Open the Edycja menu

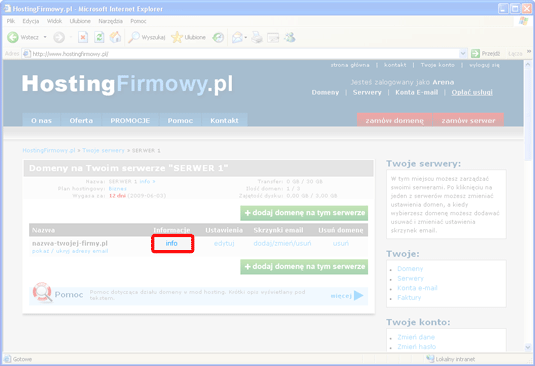31,21
